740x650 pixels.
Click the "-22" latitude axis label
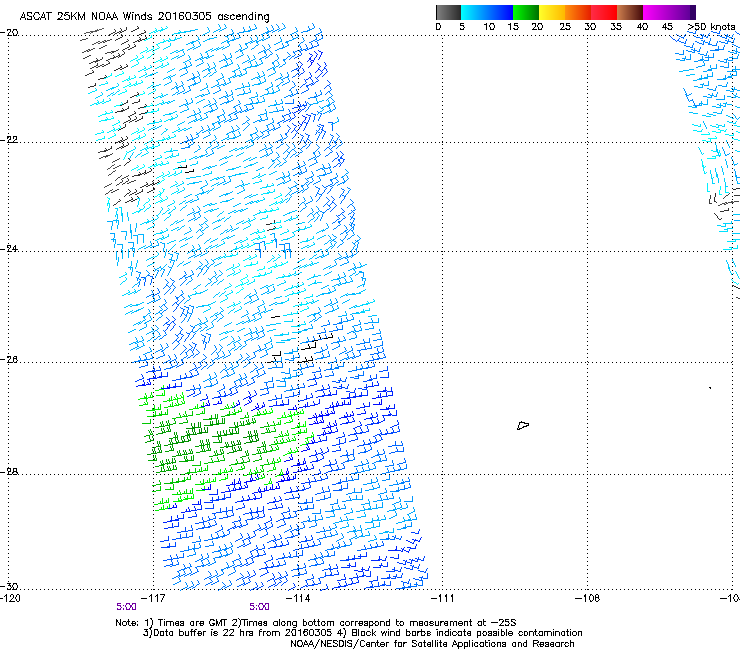click(9, 140)
